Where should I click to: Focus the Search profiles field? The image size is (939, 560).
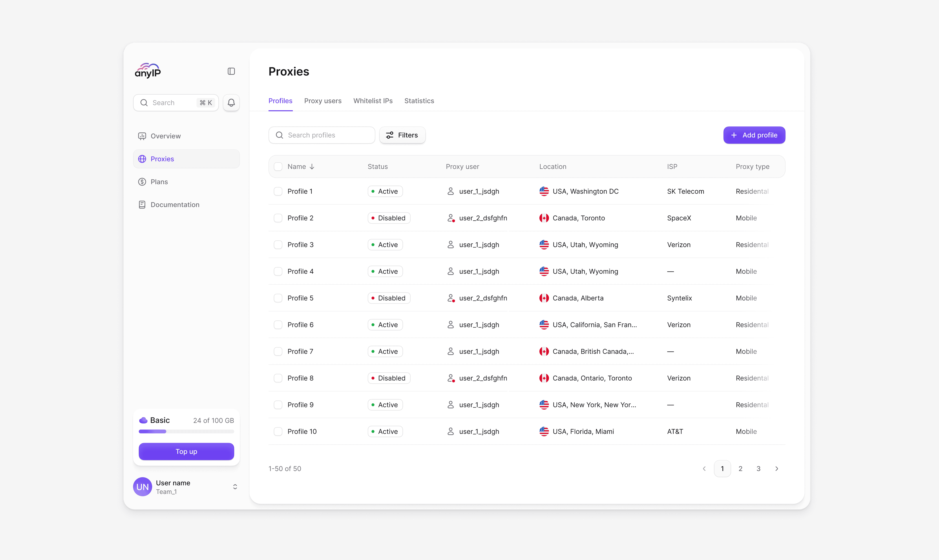point(322,135)
